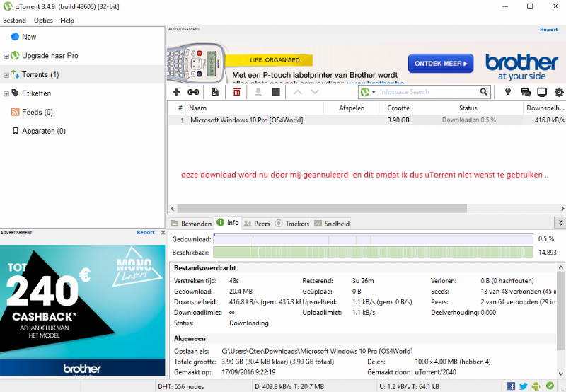Click the Facebook icon in the status bar
The image size is (566, 392).
click(512, 386)
